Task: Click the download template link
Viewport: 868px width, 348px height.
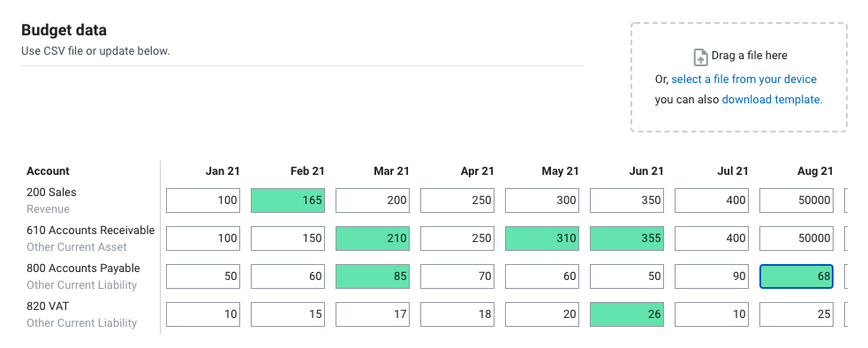Action: (x=773, y=100)
